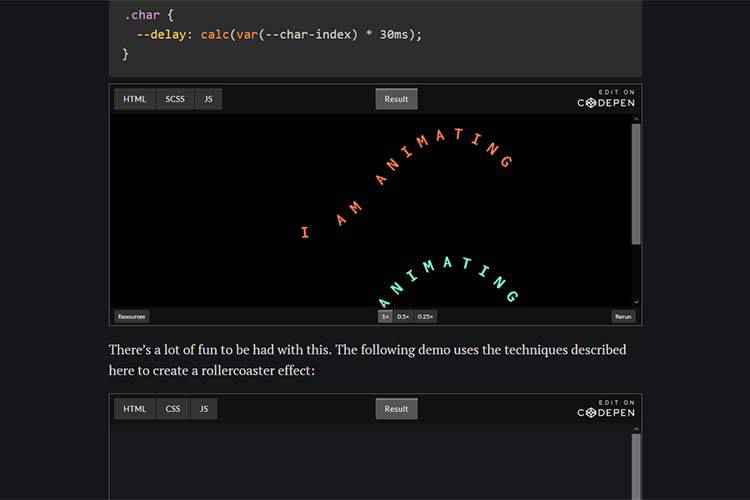The width and height of the screenshot is (750, 500).
Task: Open Edit on CodePen logo in second embed
Action: tap(606, 408)
